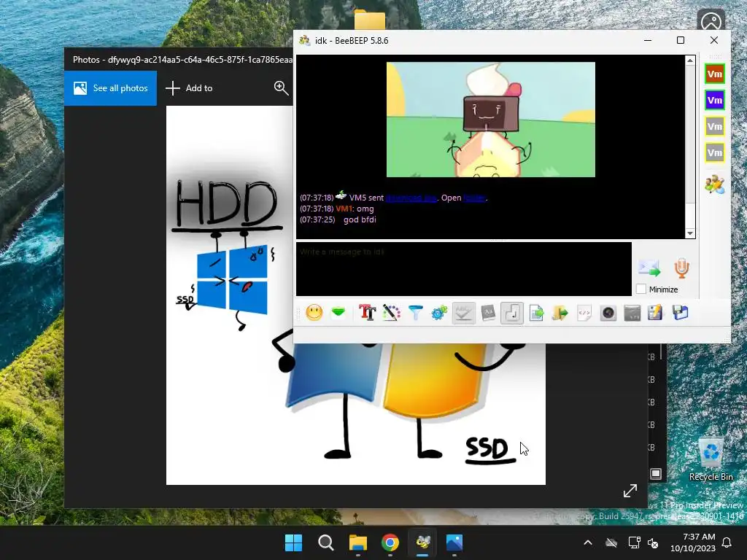
Task: Maximize the BeeBEEP window
Action: [681, 41]
